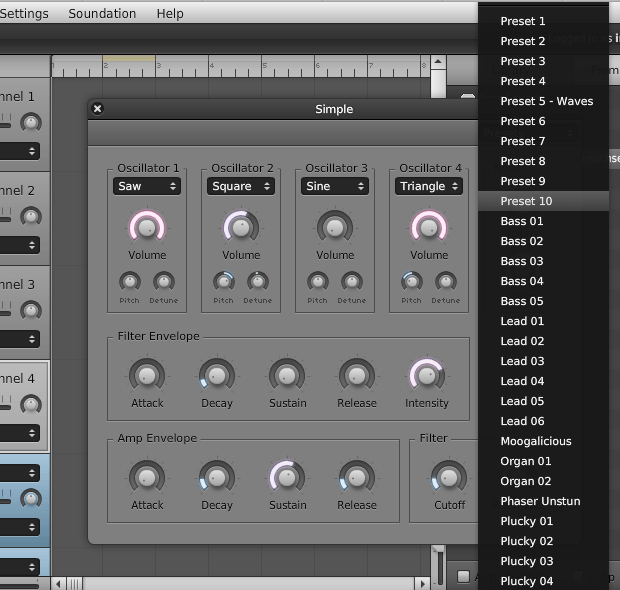Open Oscillator 2 waveform dropdown (Square)
This screenshot has width=620, height=590.
pos(241,186)
